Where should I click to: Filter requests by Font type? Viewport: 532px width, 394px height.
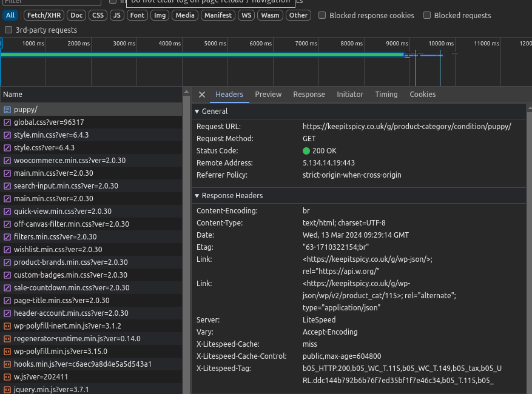pos(137,15)
